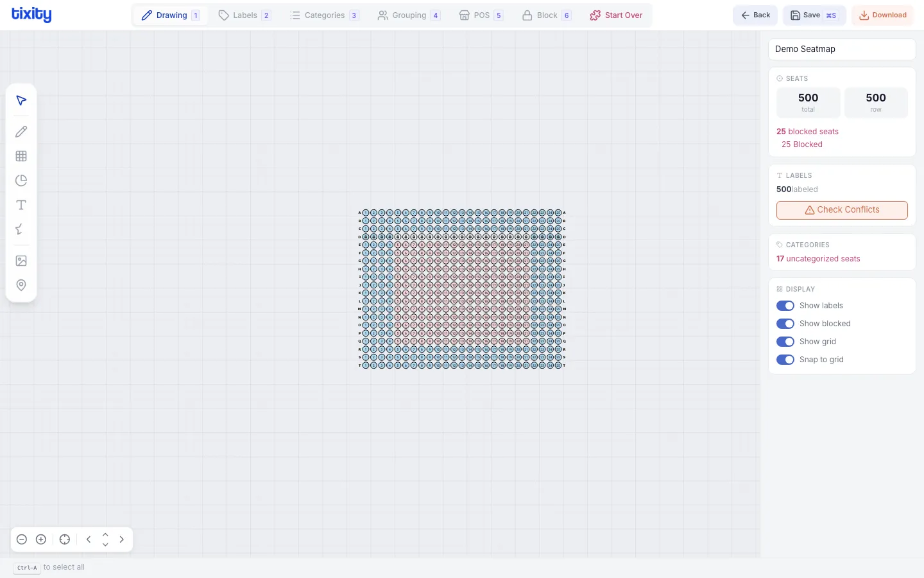Download the seatmap
Image resolution: width=924 pixels, height=578 pixels.
click(882, 15)
